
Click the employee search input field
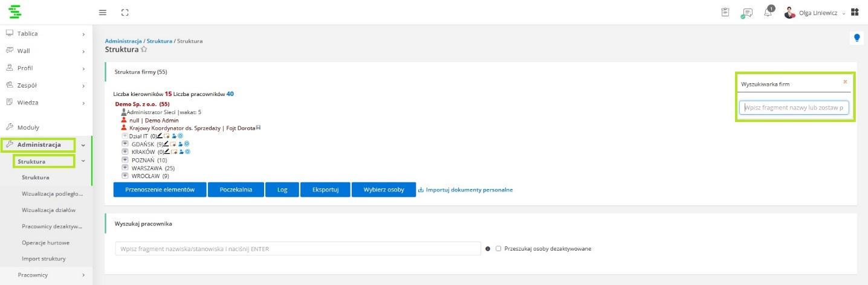tap(297, 249)
